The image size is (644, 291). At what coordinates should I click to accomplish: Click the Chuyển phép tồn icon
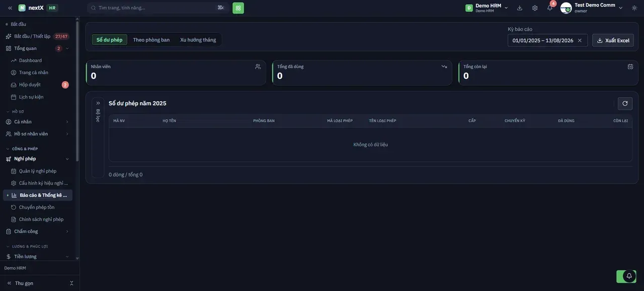pyautogui.click(x=14, y=208)
